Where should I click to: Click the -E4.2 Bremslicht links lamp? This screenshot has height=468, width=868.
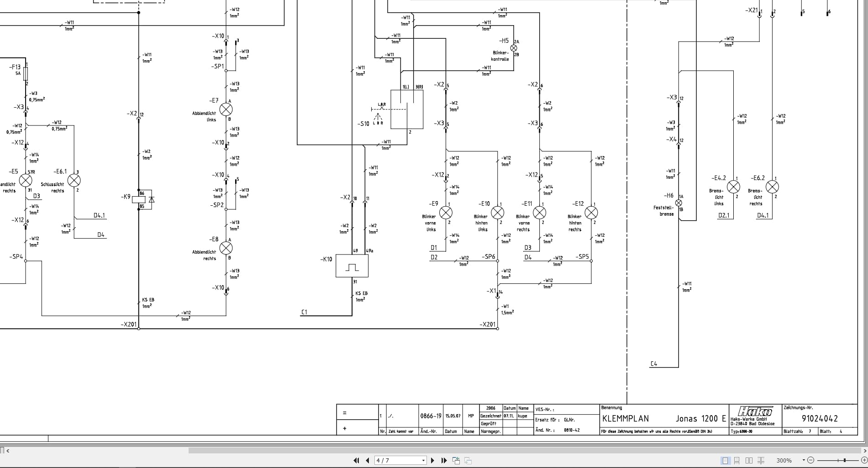(733, 187)
